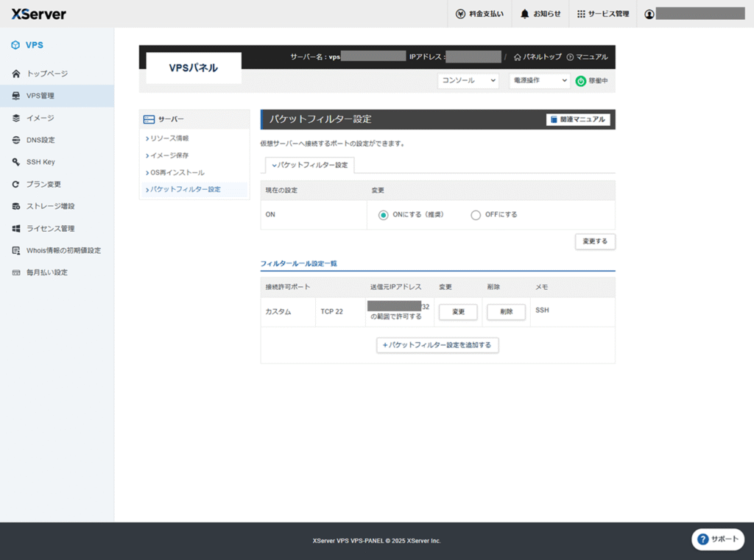This screenshot has width=754, height=560.
Task: Open the サポート chat bubble
Action: tap(717, 539)
